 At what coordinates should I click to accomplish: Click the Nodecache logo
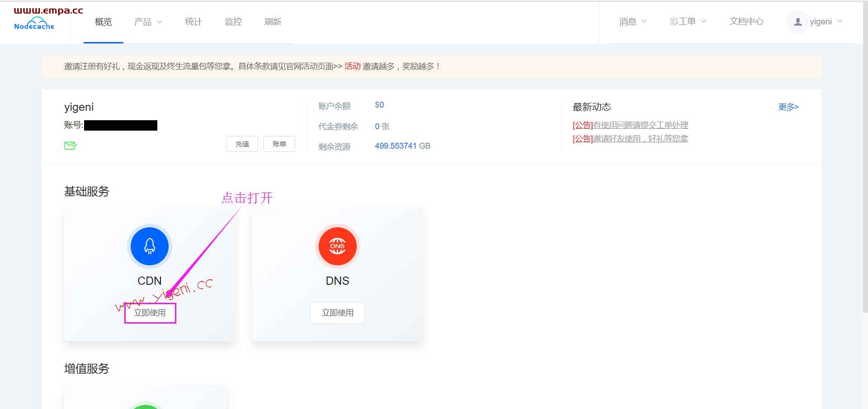tap(34, 24)
